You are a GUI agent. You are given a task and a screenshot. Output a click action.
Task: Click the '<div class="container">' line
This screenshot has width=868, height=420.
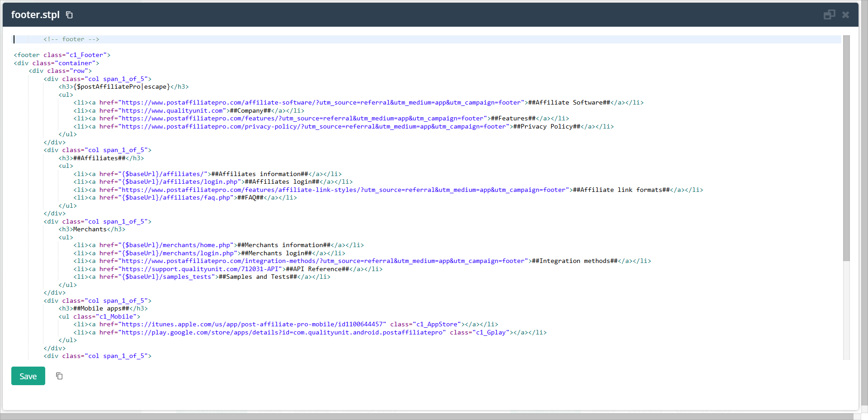click(57, 63)
